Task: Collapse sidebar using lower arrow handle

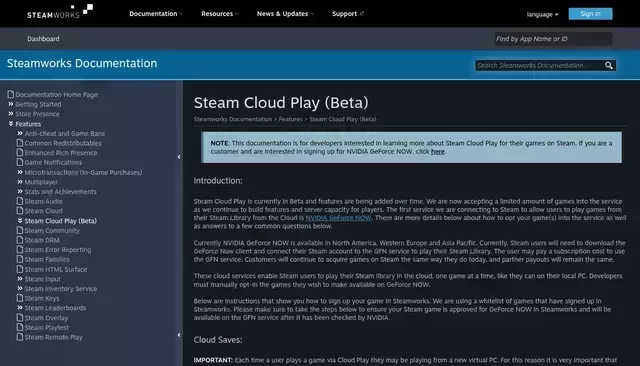Action: (179, 335)
